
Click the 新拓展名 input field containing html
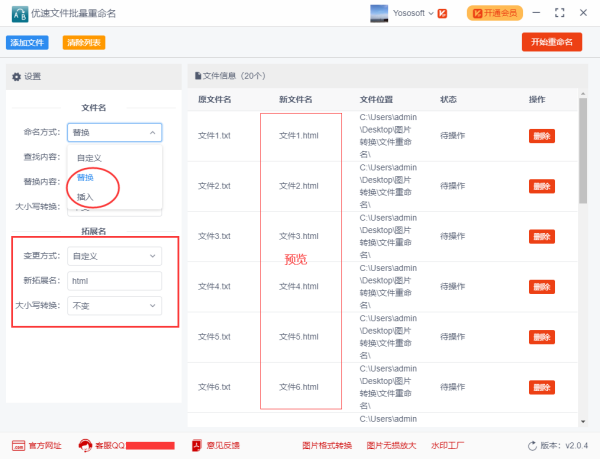[x=115, y=281]
